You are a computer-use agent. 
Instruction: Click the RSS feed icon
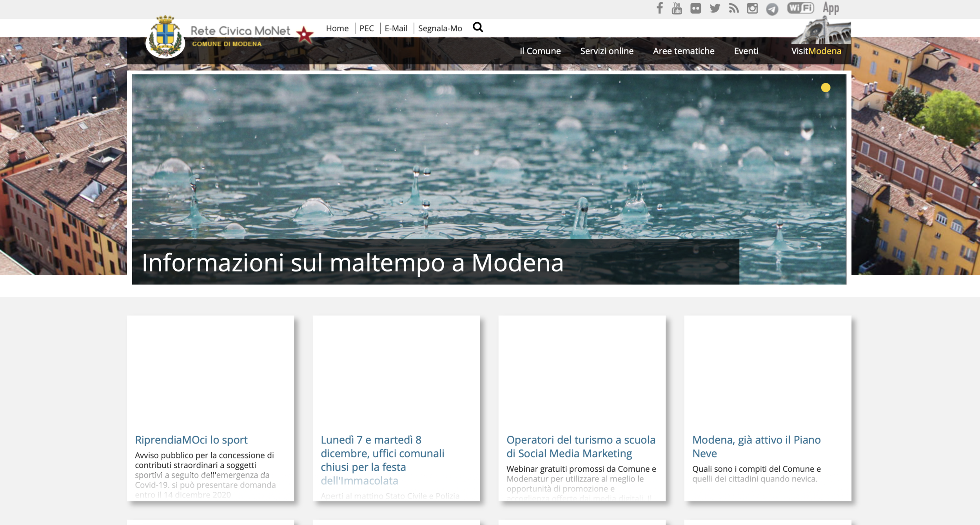733,8
